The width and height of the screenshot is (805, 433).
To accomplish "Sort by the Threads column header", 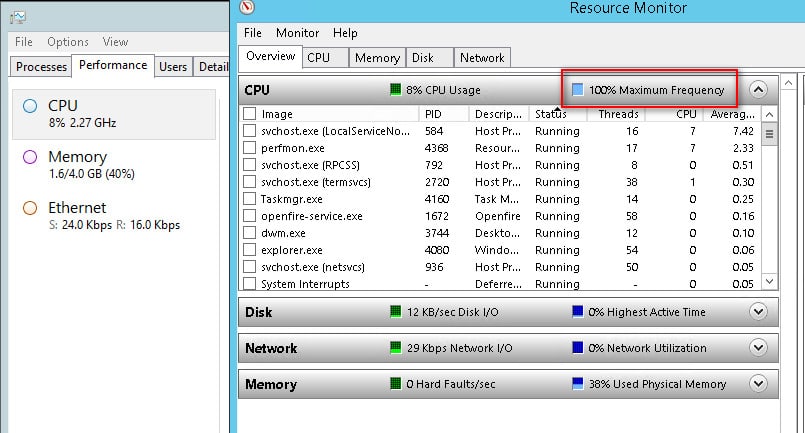I will pos(618,114).
